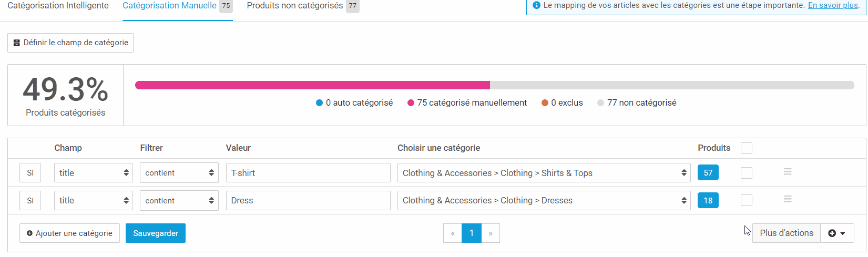Click 'Définir le champ de catégorie' button
The width and height of the screenshot is (868, 257).
tap(70, 43)
